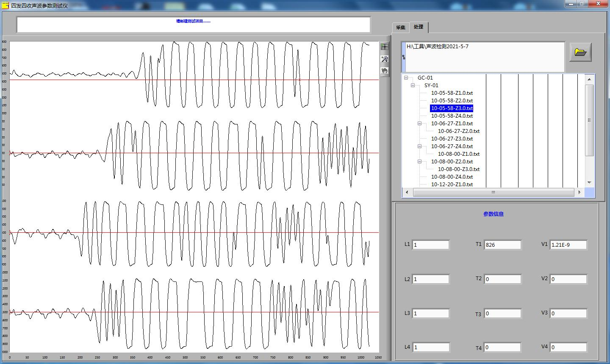Screen dimensions: 610x364
Task: Minimize the application window
Action: pyautogui.click(x=571, y=3)
